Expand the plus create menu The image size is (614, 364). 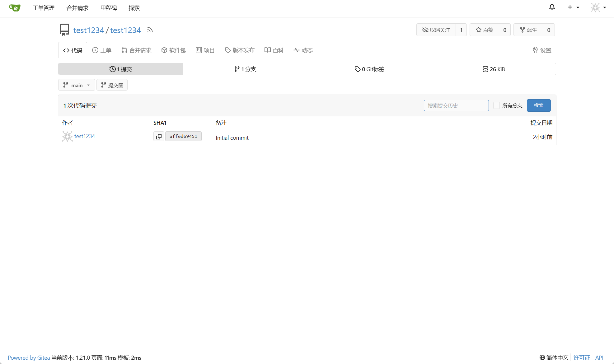coord(573,7)
